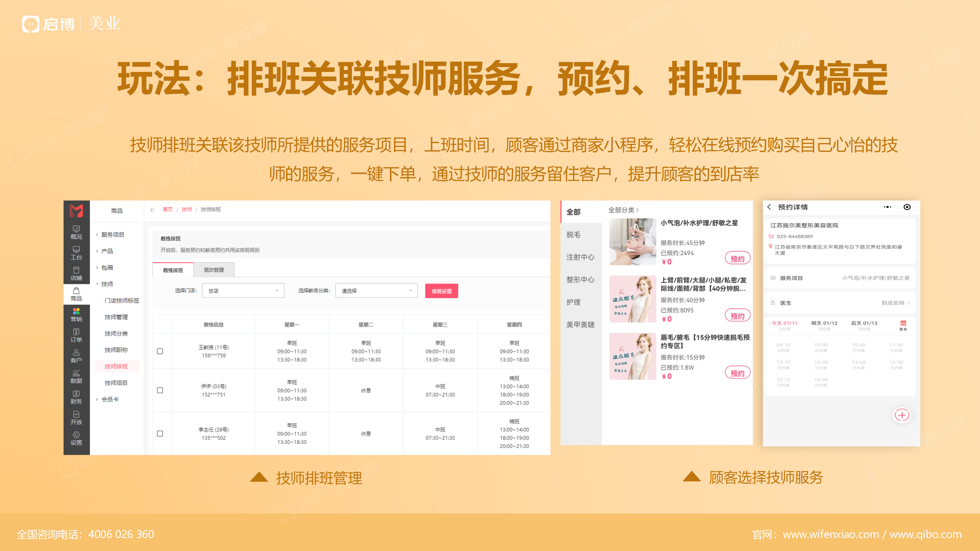
Task: Switch to the 班次管理 tab
Action: (214, 270)
